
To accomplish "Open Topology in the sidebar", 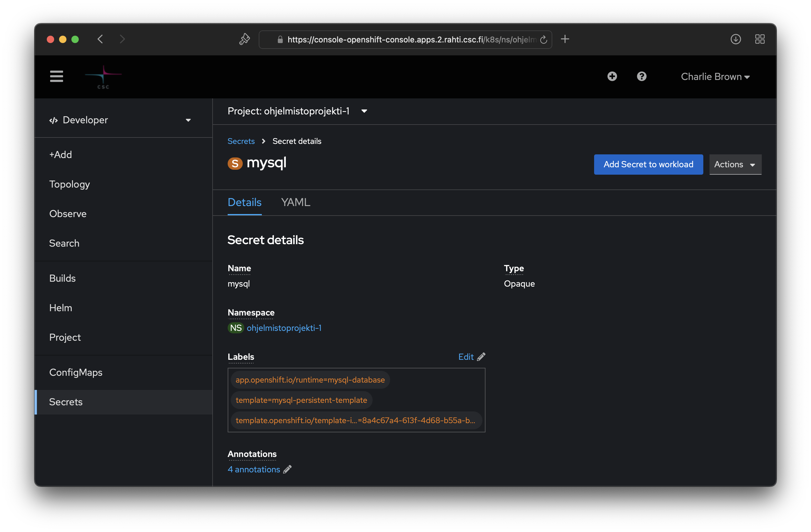I will tap(70, 184).
